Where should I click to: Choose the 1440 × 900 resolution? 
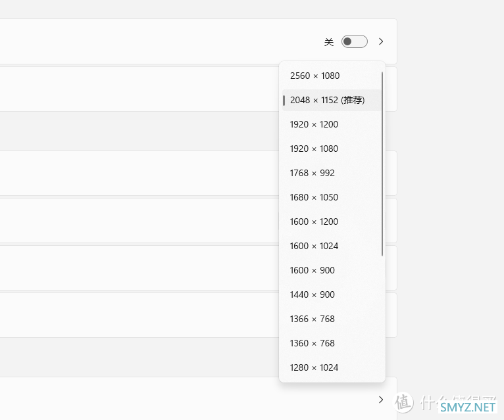coord(332,294)
